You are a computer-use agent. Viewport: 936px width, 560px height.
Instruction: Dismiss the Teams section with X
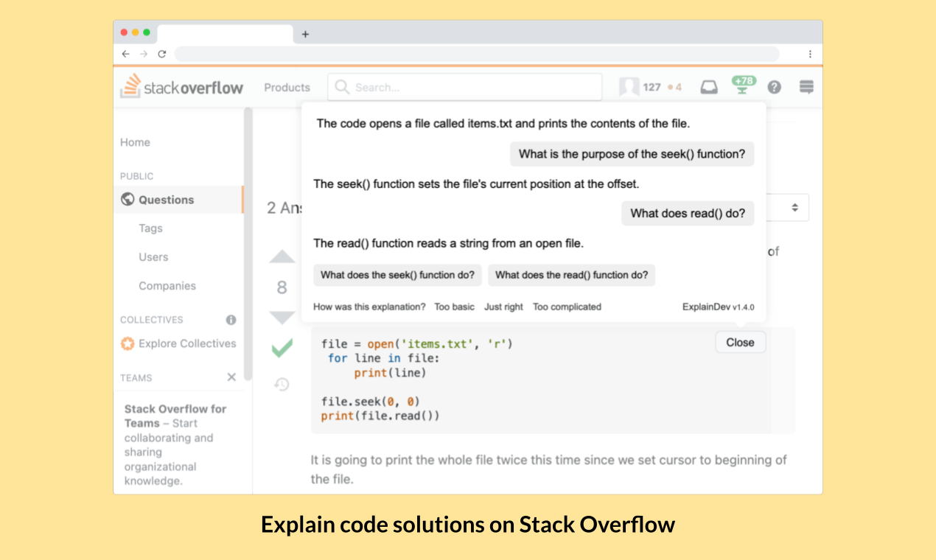[x=231, y=377]
